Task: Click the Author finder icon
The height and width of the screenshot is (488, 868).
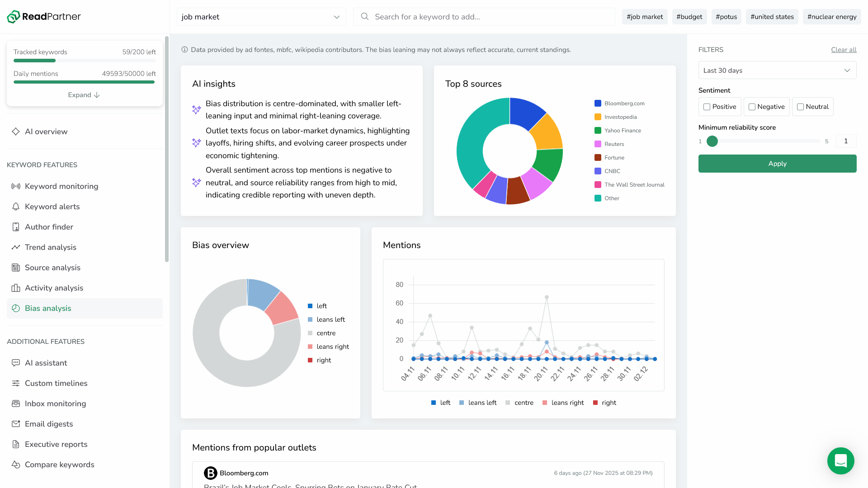Action: [16, 227]
